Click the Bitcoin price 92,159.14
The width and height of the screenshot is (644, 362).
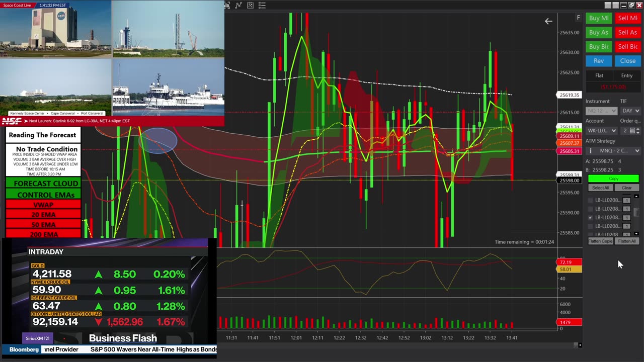point(55,322)
